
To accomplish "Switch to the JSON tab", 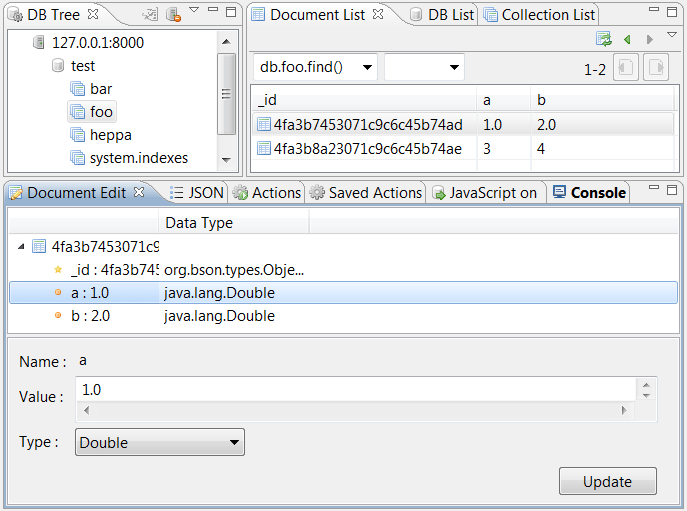I will [197, 193].
